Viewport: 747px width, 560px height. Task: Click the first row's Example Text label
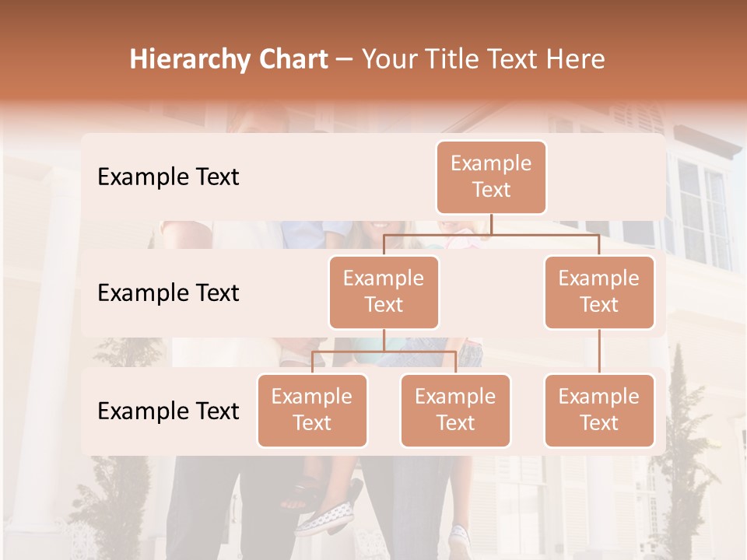[168, 177]
